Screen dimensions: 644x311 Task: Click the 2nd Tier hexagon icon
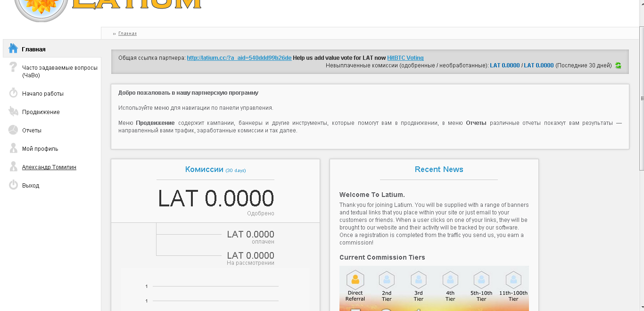point(387,280)
